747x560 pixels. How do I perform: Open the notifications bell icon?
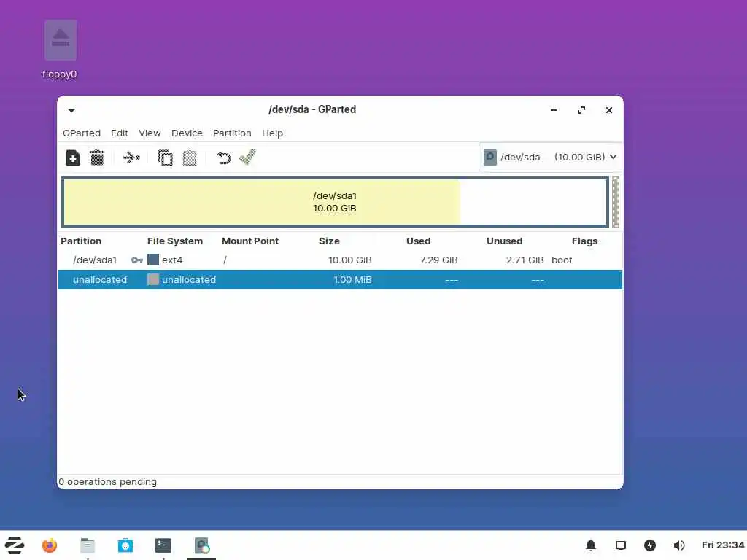pyautogui.click(x=591, y=545)
